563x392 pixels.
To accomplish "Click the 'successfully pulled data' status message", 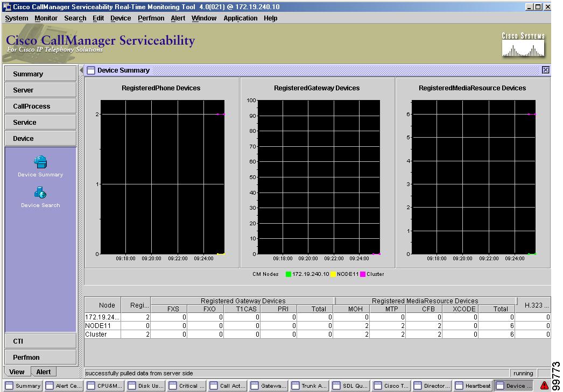I will pos(139,373).
